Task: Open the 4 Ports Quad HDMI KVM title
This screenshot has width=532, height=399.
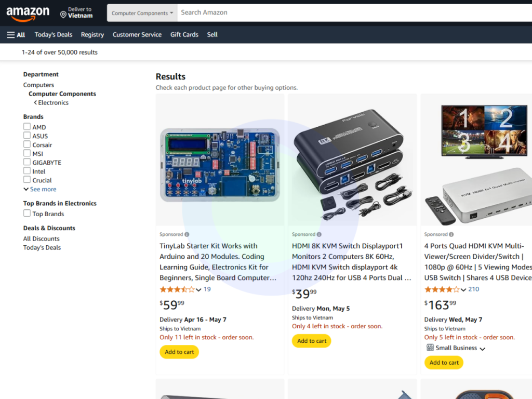Action: [x=478, y=262]
